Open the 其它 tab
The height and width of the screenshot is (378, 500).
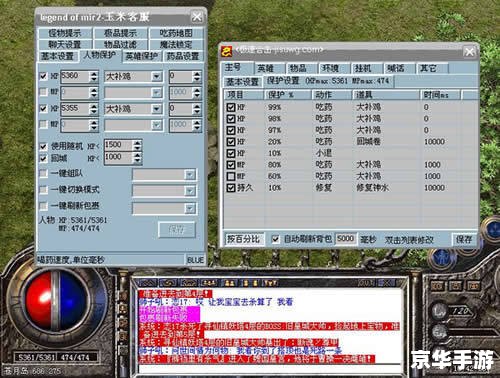click(431, 69)
